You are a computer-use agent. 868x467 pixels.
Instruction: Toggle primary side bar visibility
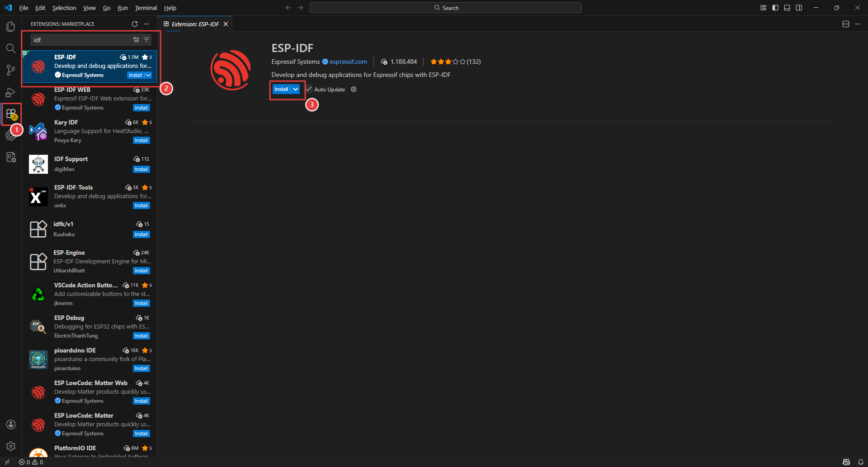click(775, 8)
